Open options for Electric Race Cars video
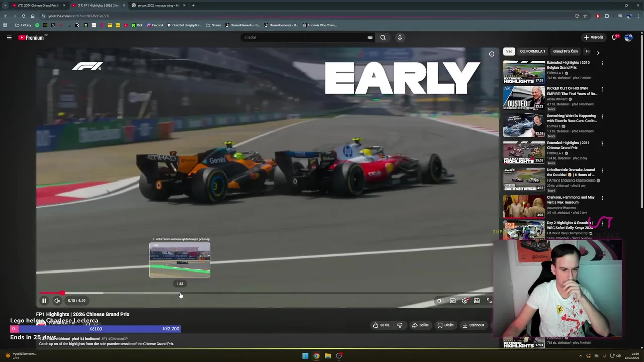 (602, 117)
